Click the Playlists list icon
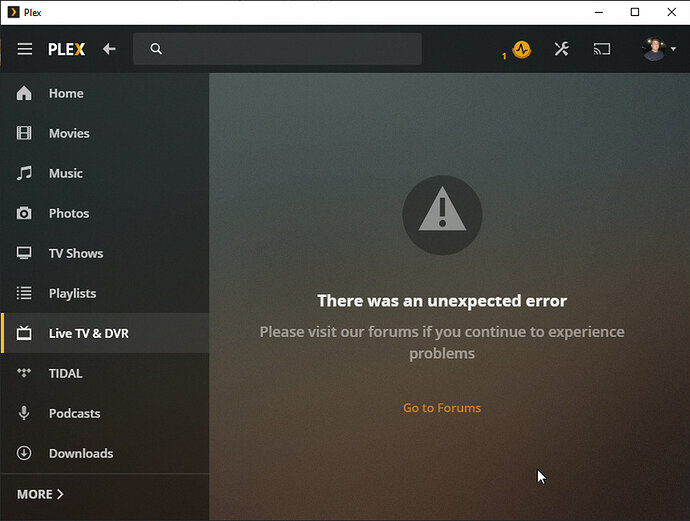690x521 pixels. click(24, 293)
